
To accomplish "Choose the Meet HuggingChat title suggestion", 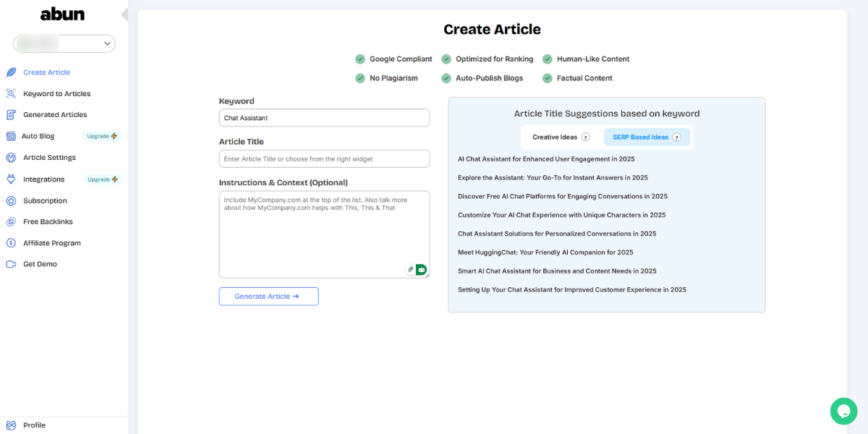I will tap(545, 252).
